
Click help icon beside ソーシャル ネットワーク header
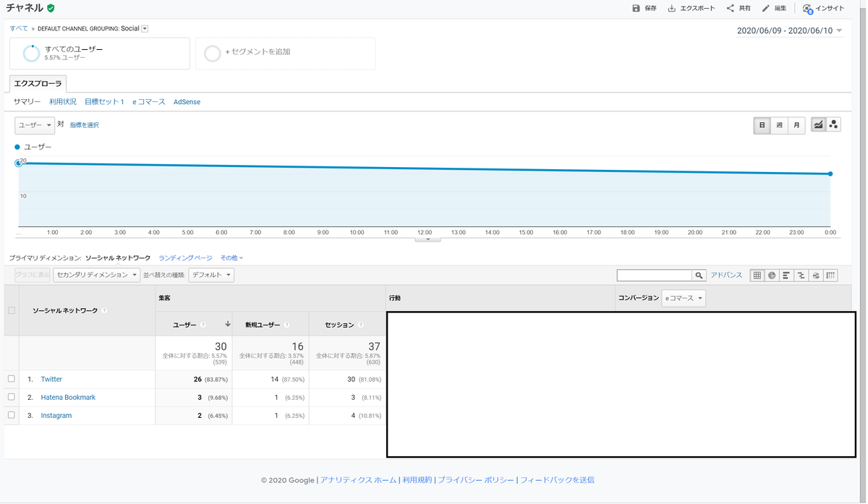[x=104, y=310]
